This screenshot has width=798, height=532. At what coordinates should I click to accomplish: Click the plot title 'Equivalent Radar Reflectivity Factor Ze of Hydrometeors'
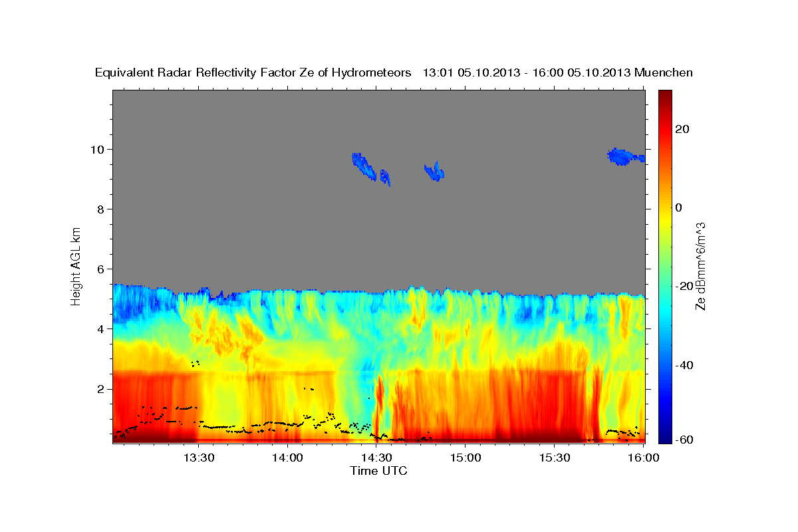click(x=253, y=72)
